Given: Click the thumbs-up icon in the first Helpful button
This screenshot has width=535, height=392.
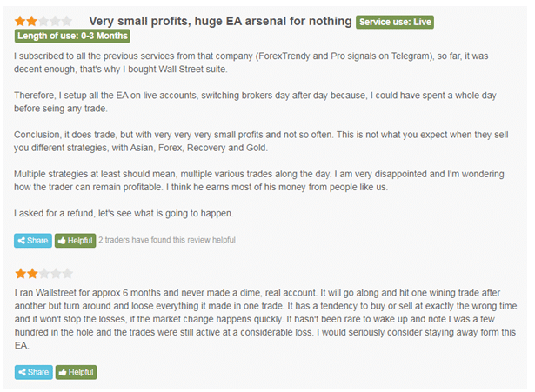Looking at the screenshot, I should point(62,241).
